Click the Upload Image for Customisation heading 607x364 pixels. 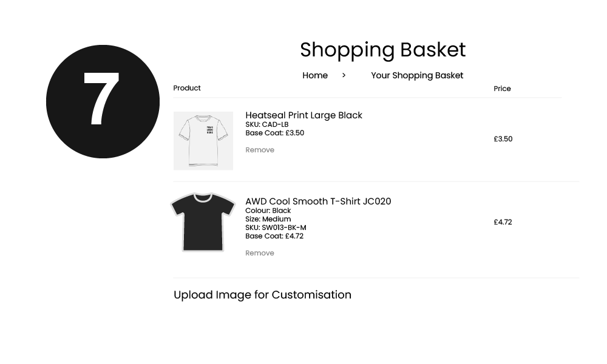(x=262, y=295)
